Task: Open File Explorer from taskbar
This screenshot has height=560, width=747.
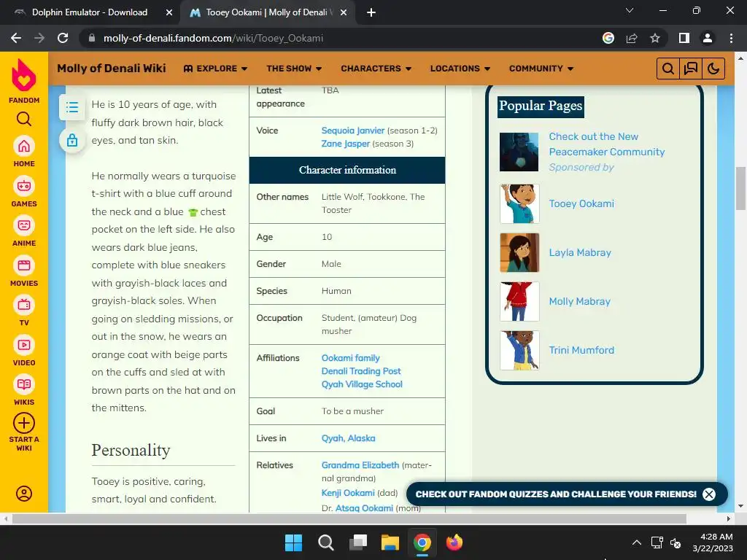Action: 390,542
